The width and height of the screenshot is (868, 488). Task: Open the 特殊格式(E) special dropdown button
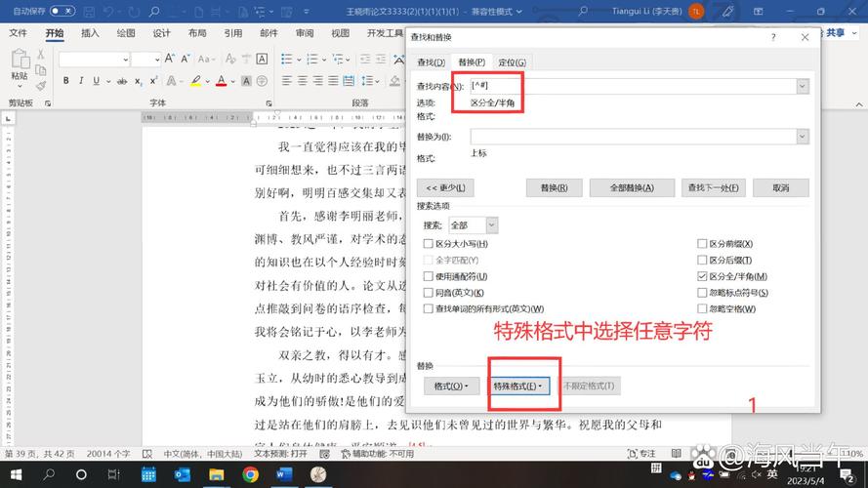(x=518, y=386)
